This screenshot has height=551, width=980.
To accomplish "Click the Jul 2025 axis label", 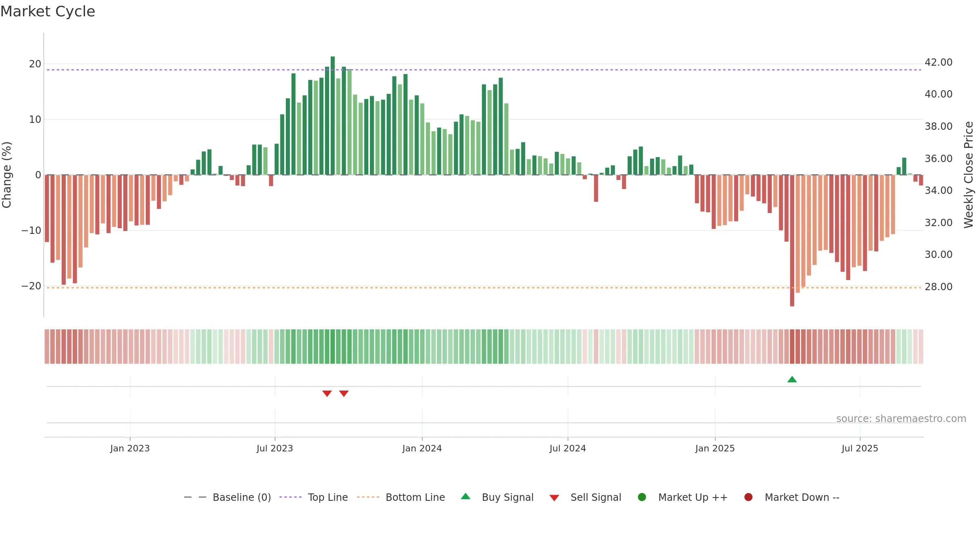I will coord(860,448).
